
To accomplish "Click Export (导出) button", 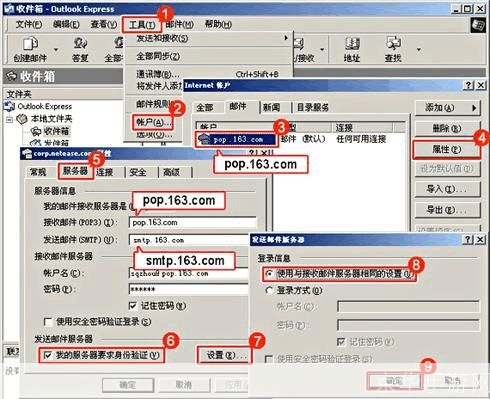I will click(448, 210).
